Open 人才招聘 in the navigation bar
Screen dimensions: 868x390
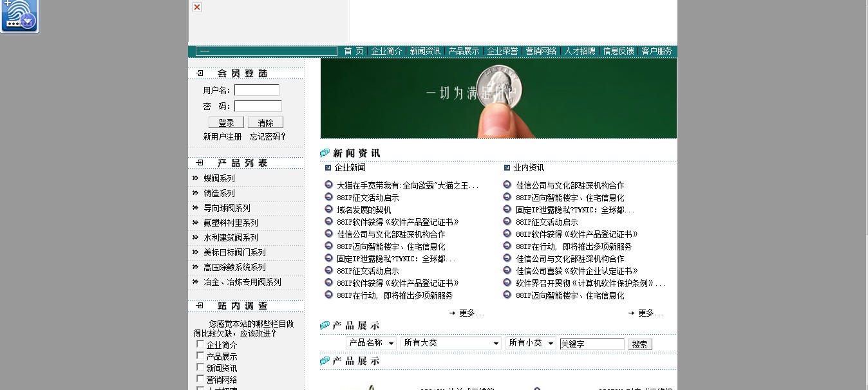point(580,51)
